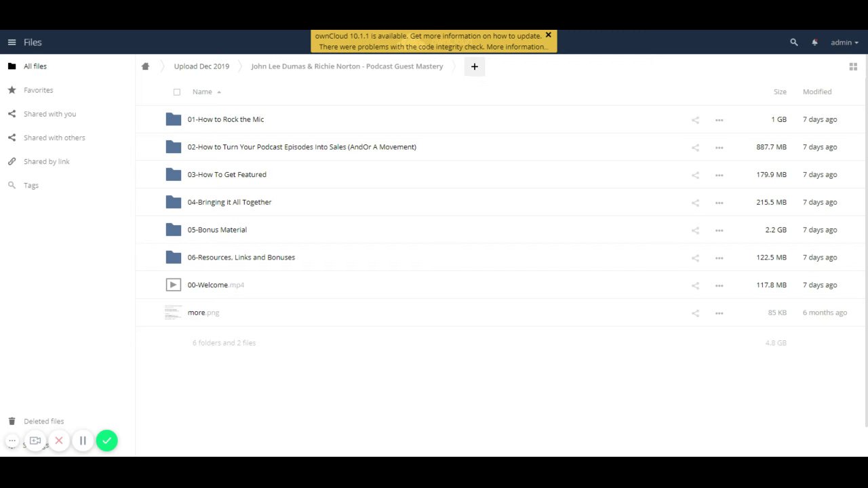Open more actions for 01-How to Rock the Mic
This screenshot has width=868, height=488.
719,120
